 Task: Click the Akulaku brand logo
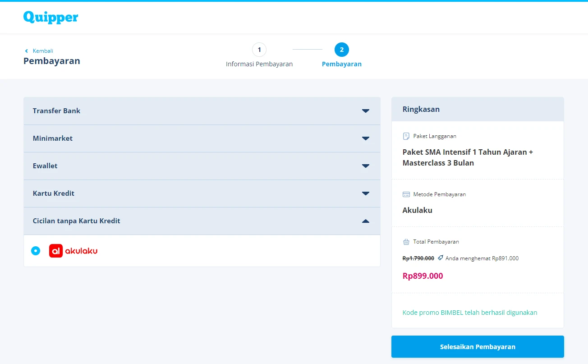(x=73, y=251)
